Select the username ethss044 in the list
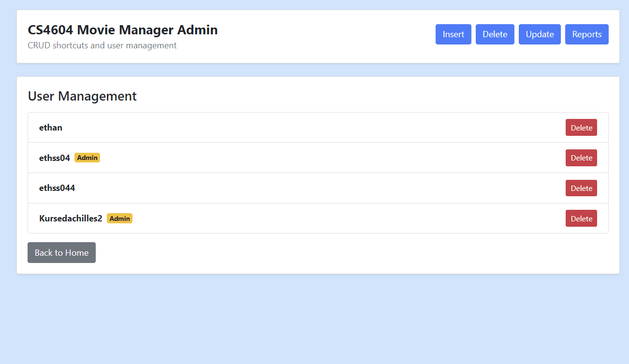This screenshot has height=364, width=629. click(57, 188)
